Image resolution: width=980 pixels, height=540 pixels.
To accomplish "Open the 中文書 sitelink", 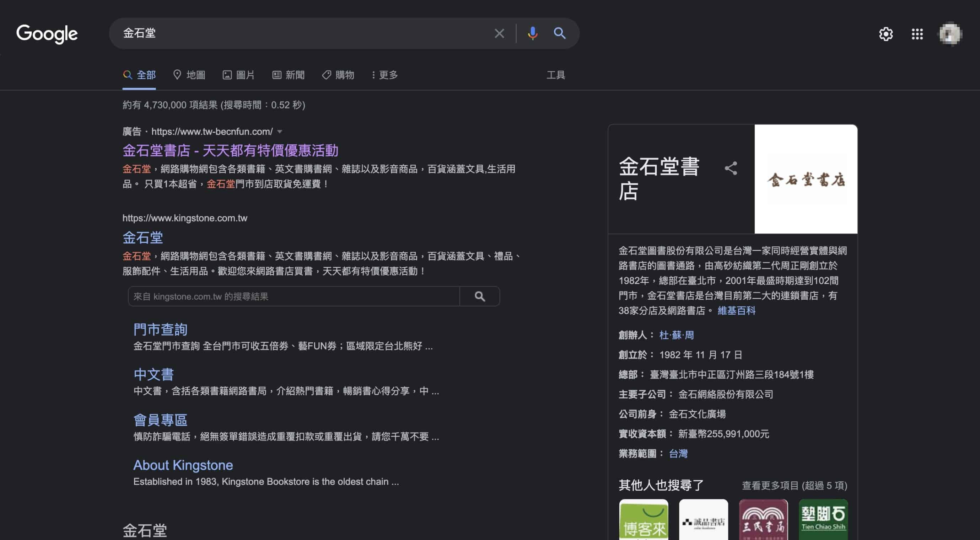I will pos(154,375).
